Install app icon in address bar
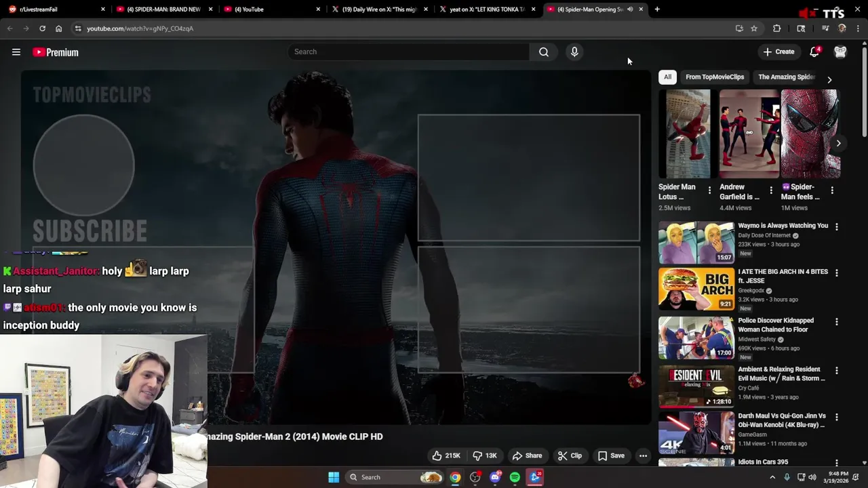The image size is (868, 488). [739, 28]
